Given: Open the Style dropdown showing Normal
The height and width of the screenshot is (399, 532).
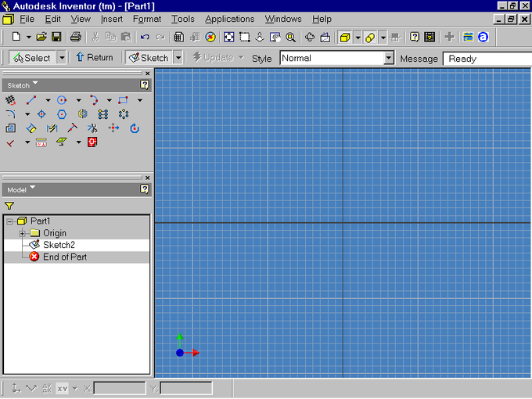Looking at the screenshot, I should coord(388,58).
